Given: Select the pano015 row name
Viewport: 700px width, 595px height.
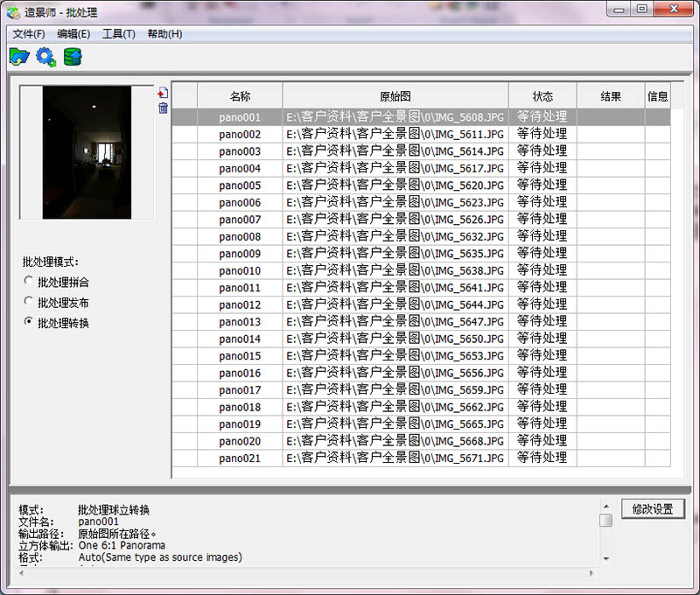Looking at the screenshot, I should [x=240, y=356].
